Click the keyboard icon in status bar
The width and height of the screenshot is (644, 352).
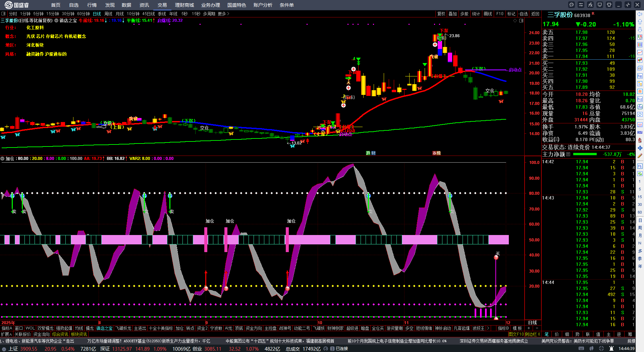(581, 349)
